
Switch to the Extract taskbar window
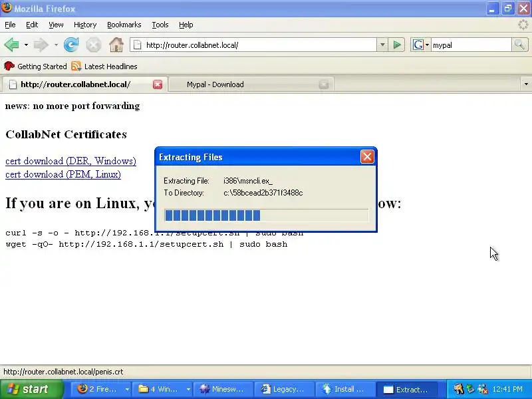[x=406, y=389]
